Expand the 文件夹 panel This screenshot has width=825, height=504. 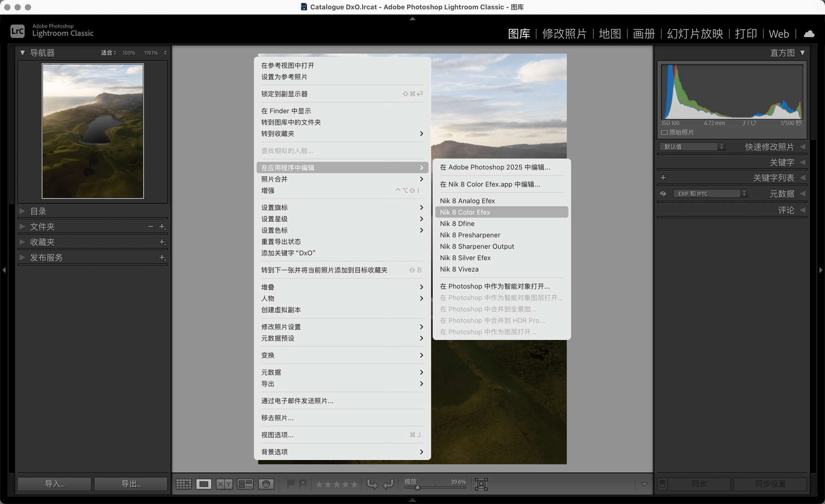pos(22,227)
